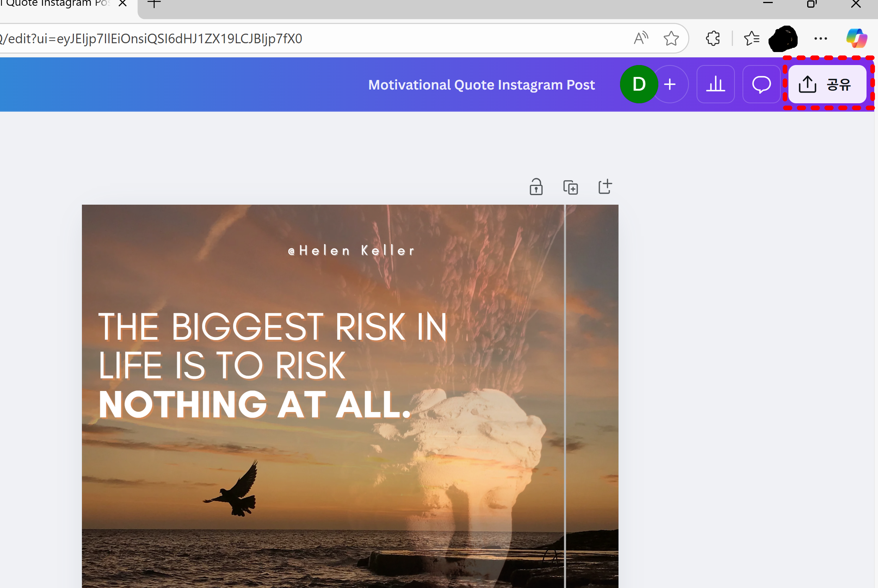This screenshot has width=878, height=588.
Task: Duplicate the page with the copy icon
Action: (570, 187)
